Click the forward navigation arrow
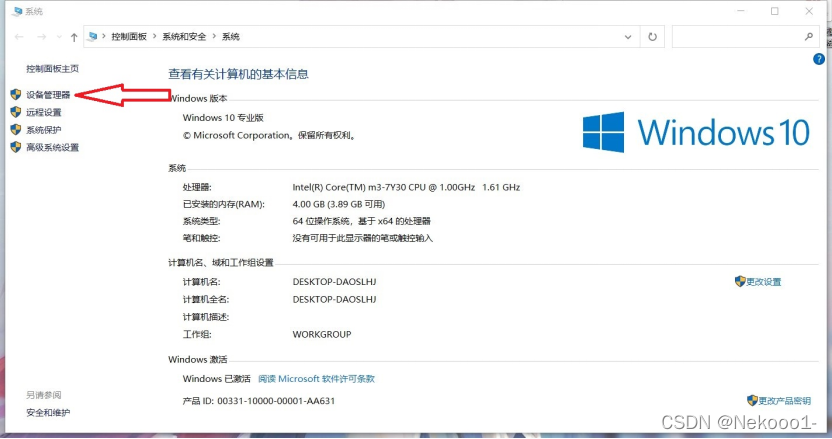This screenshot has height=439, width=832. point(41,37)
